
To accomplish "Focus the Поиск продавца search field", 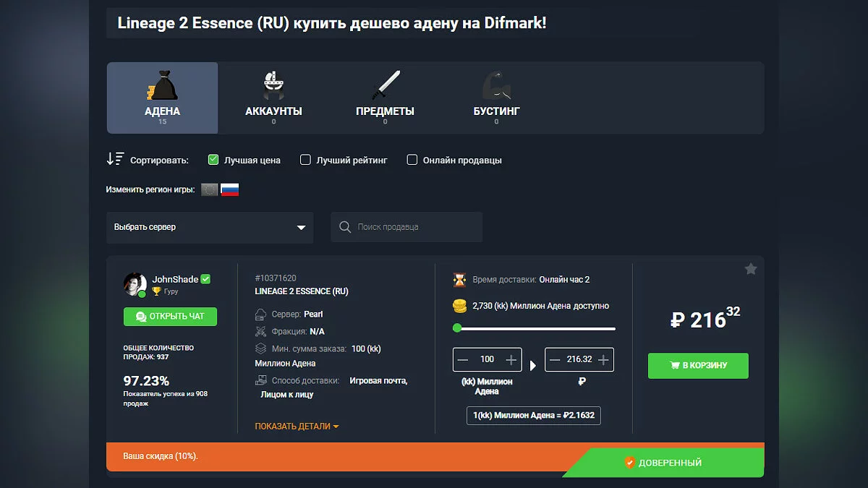I will tap(407, 227).
